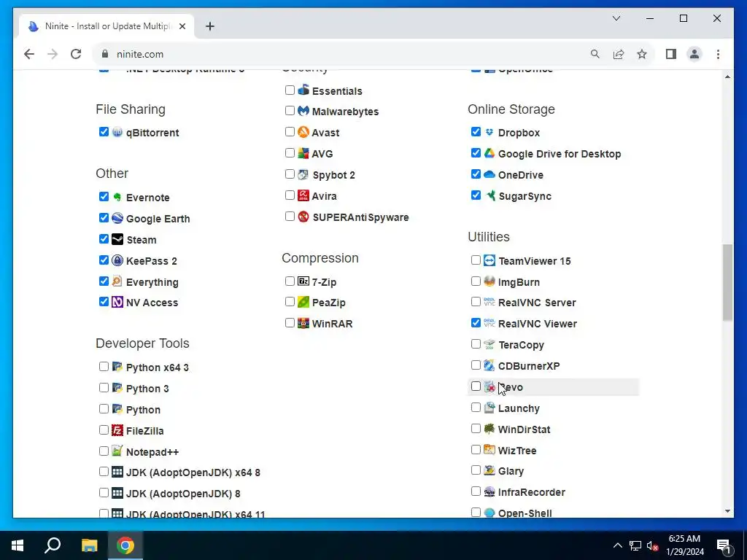Select the JDK (AdoptOpenJDK) x64 8 label
This screenshot has width=747, height=560.
[193, 472]
